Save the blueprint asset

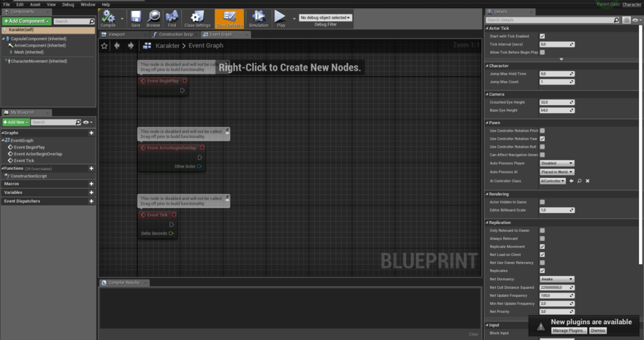(136, 19)
